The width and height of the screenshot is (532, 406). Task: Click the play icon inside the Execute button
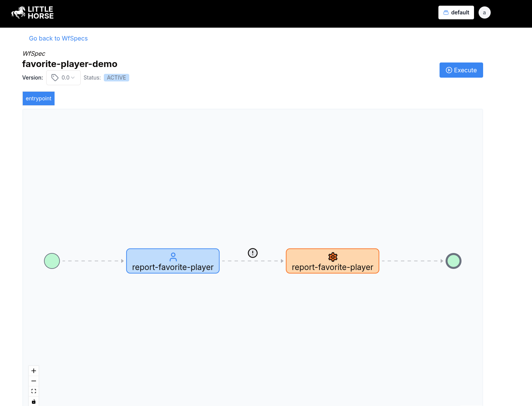(x=449, y=70)
